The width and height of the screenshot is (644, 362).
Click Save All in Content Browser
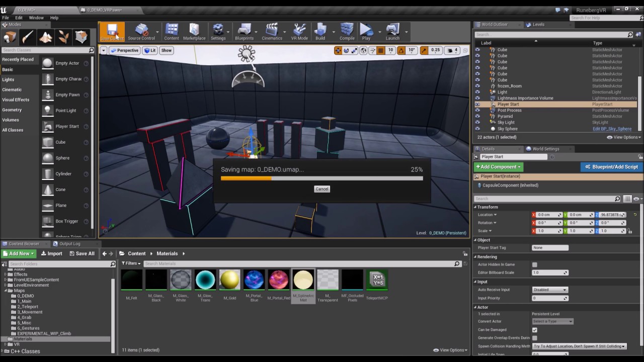coord(81,253)
